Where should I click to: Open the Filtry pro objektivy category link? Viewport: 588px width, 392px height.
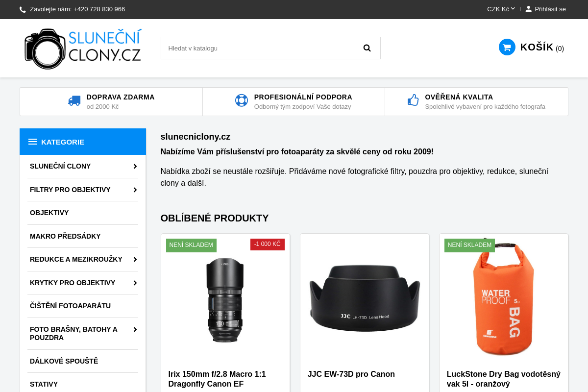pos(70,190)
